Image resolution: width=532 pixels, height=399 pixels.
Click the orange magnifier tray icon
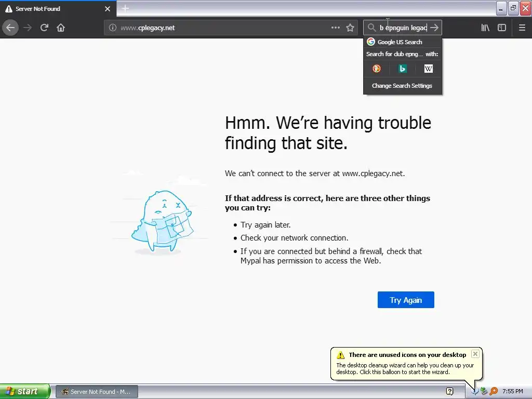[x=494, y=391]
